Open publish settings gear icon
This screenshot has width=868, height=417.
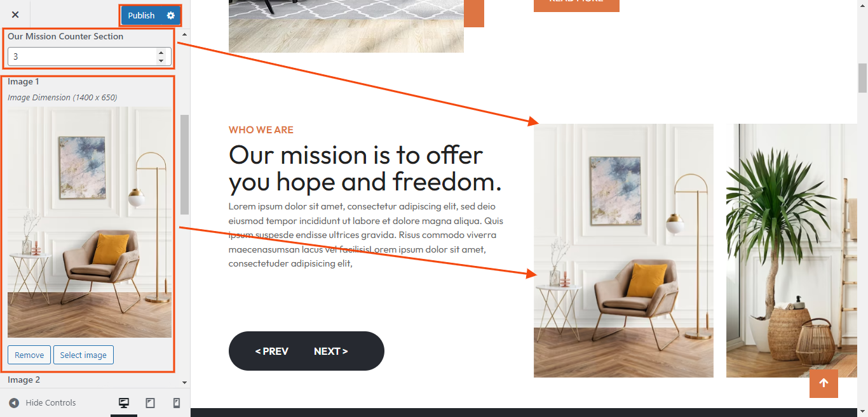coord(170,15)
